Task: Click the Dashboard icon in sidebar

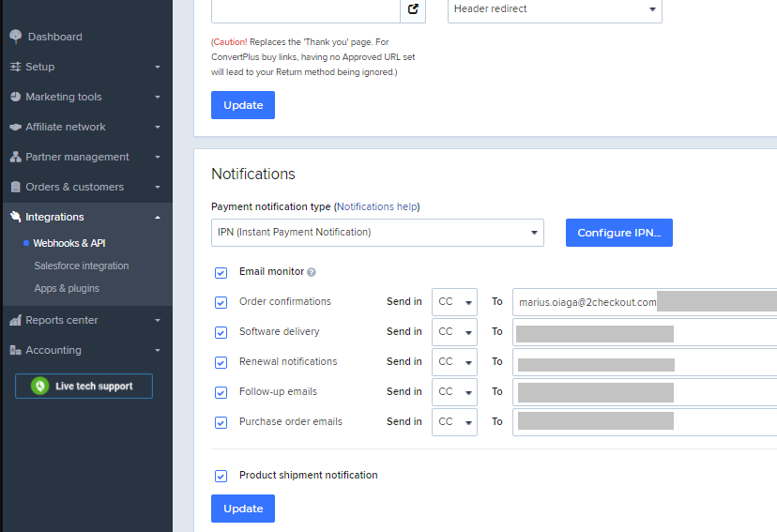Action: click(15, 37)
